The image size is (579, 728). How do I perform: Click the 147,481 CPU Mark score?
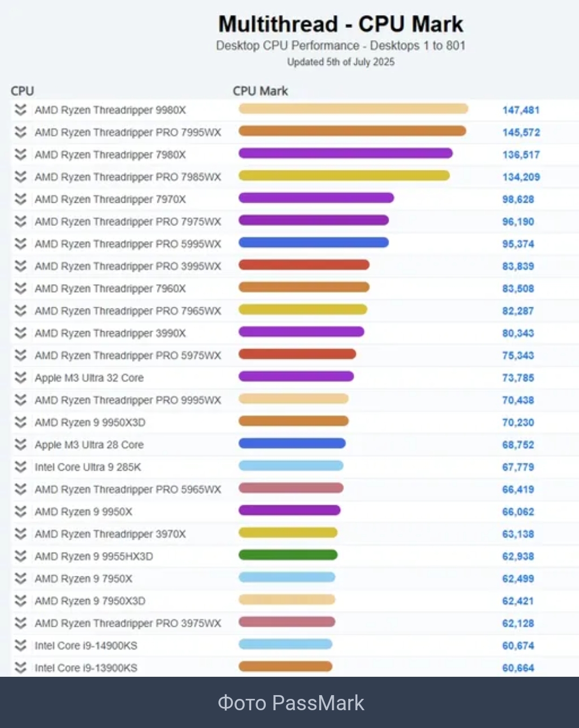click(521, 110)
